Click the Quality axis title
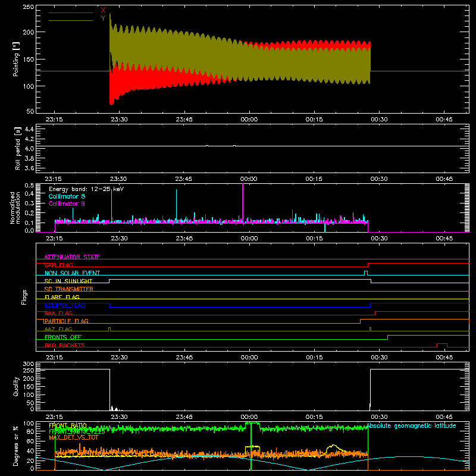 tap(16, 386)
